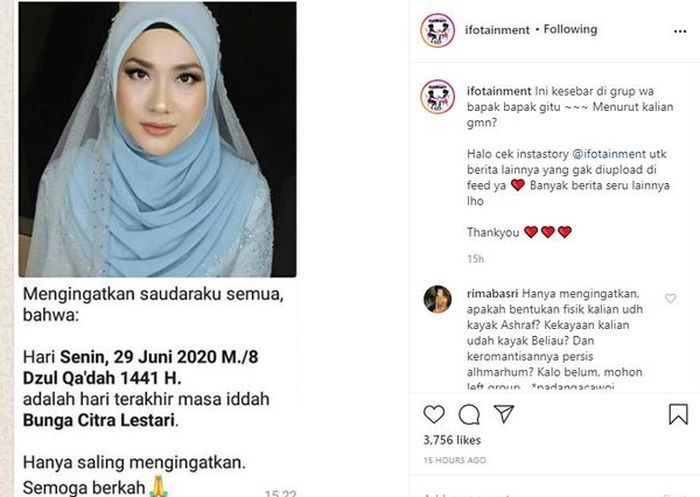Image resolution: width=700 pixels, height=497 pixels.
Task: Click the 15.22 message timestamp
Action: [280, 493]
